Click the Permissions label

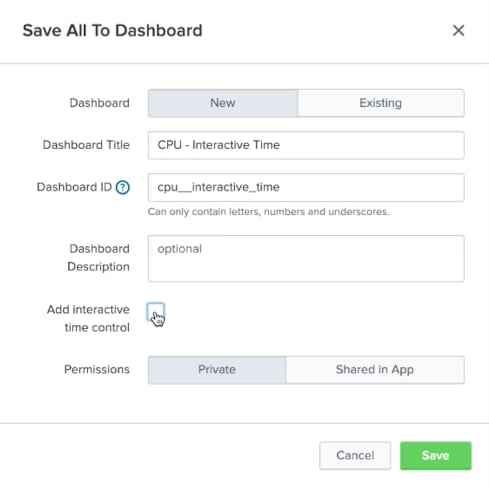pos(97,369)
